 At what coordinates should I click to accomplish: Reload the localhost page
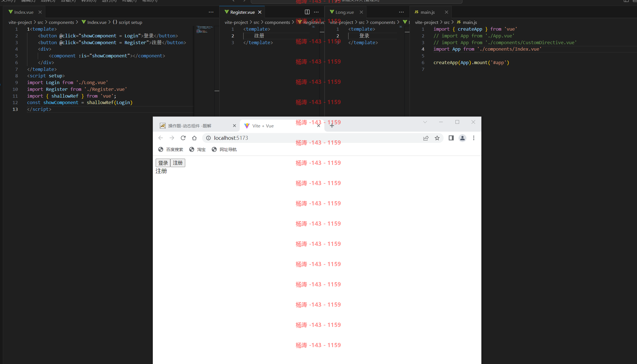[183, 138]
